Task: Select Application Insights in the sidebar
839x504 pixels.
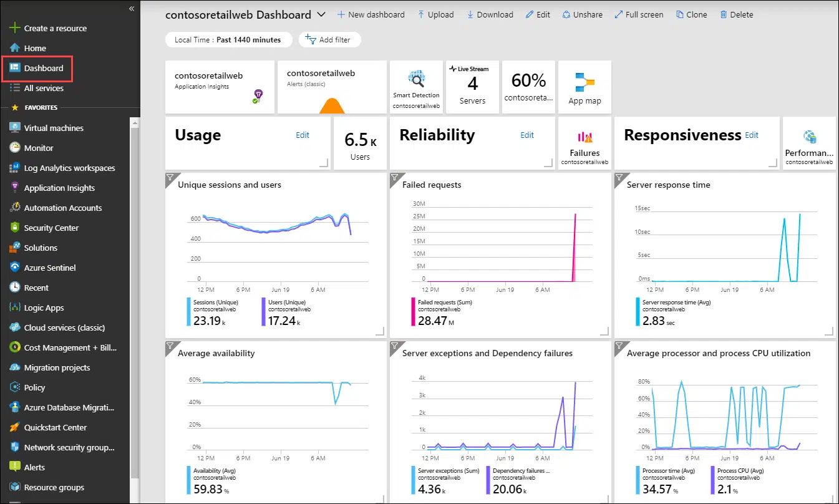Action: 57,188
